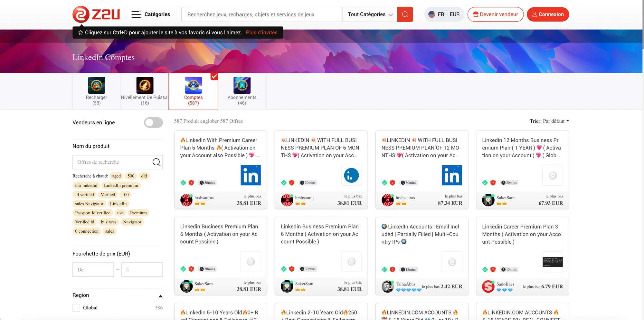Click the aged hot search tag
Screen dimensions: 644x320
point(117,176)
